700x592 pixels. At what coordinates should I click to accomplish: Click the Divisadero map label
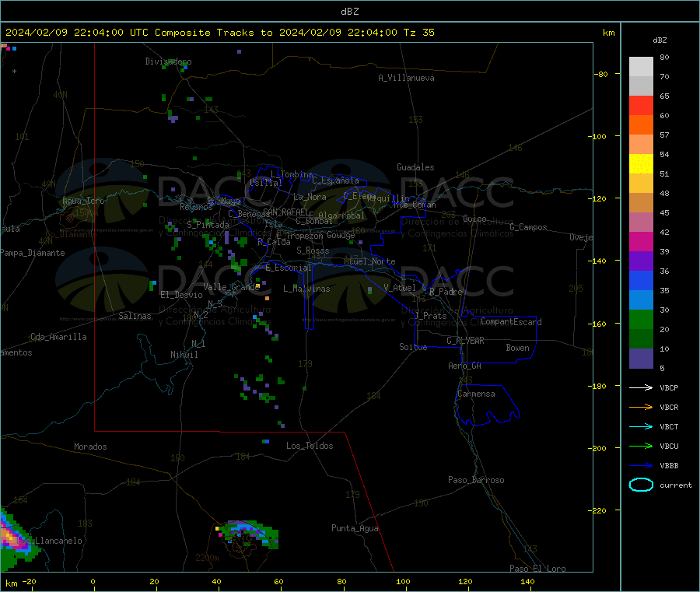click(168, 61)
